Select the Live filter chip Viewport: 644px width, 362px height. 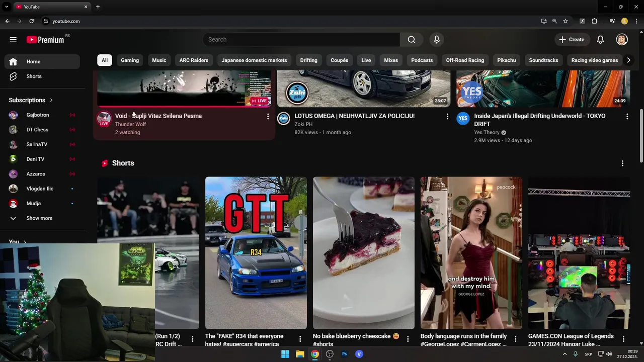point(366,60)
